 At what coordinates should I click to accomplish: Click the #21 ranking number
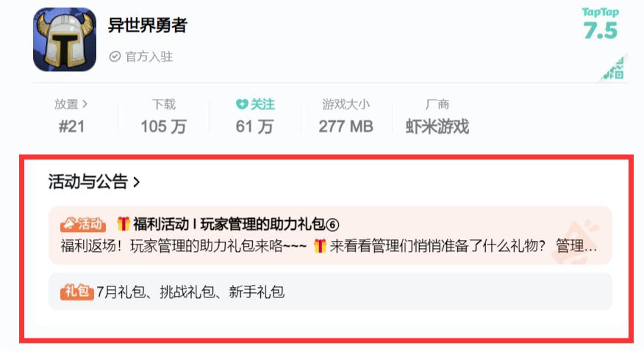(71, 126)
